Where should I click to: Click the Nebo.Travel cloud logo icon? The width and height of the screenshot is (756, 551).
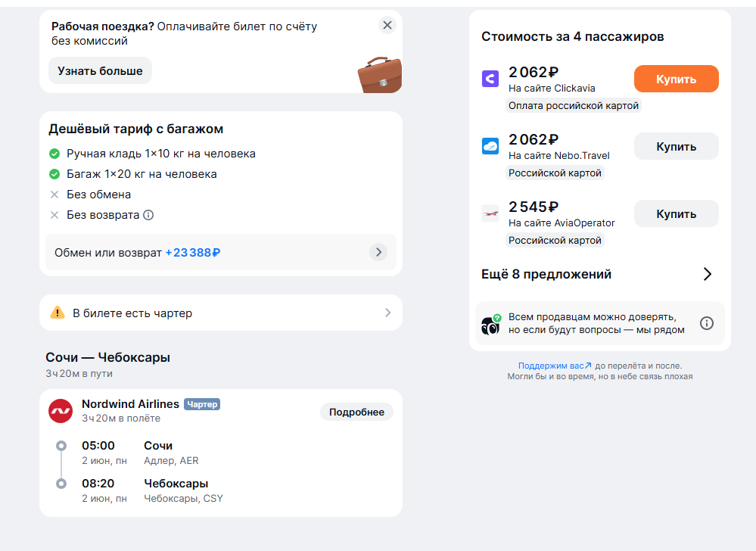coord(490,145)
